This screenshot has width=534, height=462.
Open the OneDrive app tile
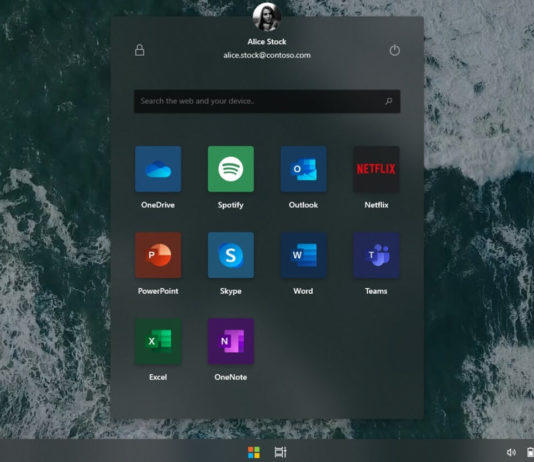click(x=158, y=169)
